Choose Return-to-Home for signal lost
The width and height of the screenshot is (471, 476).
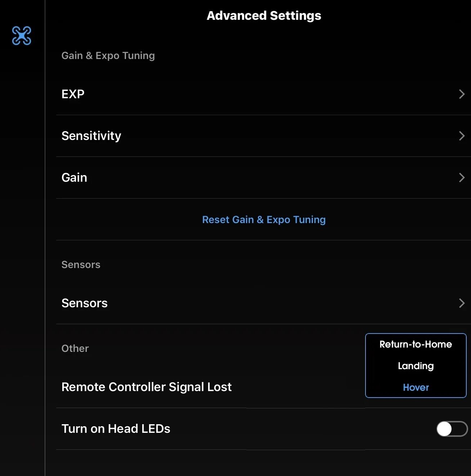point(416,344)
